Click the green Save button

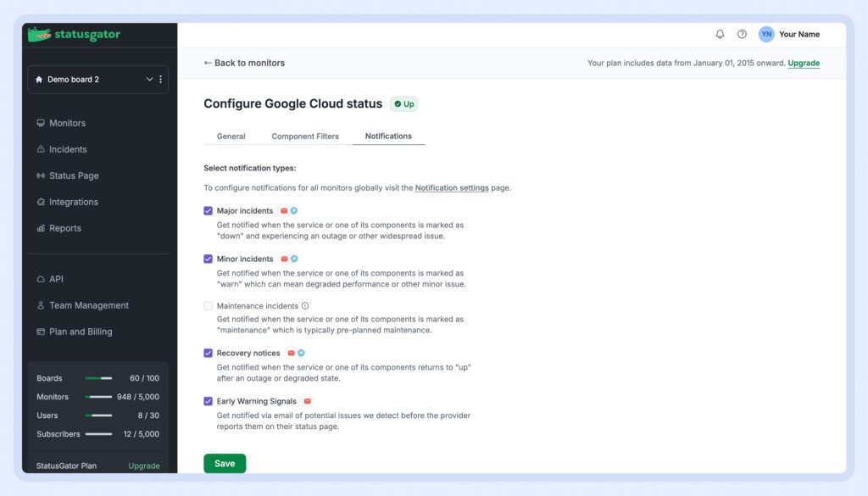tap(225, 464)
